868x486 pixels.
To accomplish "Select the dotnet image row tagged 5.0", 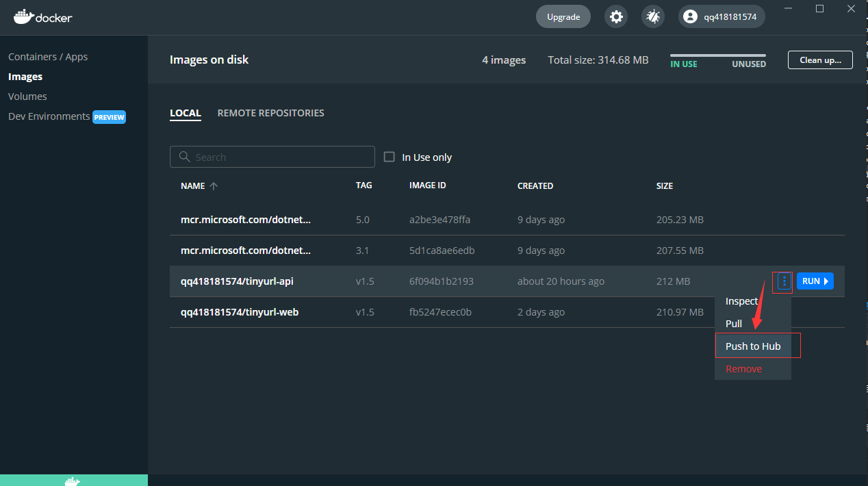I will click(507, 220).
